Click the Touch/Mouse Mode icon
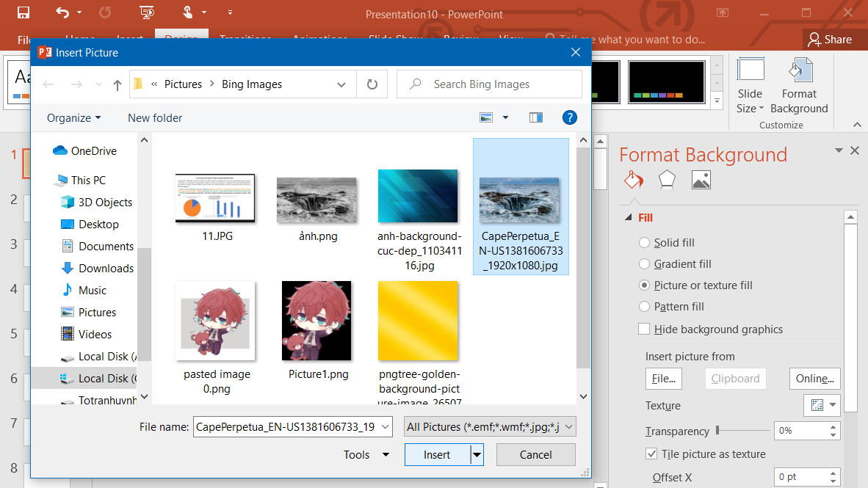868x488 pixels. point(188,12)
